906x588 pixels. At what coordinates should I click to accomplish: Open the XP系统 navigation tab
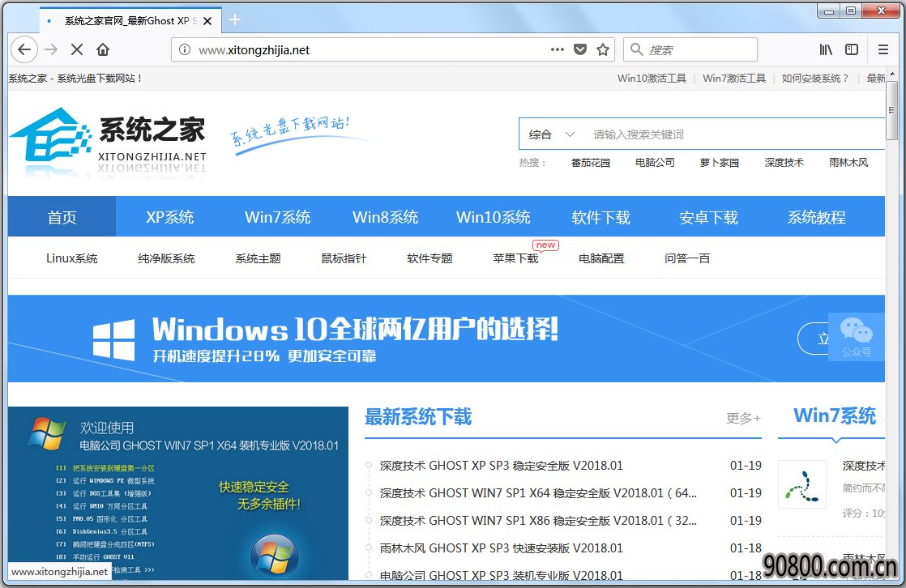pyautogui.click(x=170, y=216)
